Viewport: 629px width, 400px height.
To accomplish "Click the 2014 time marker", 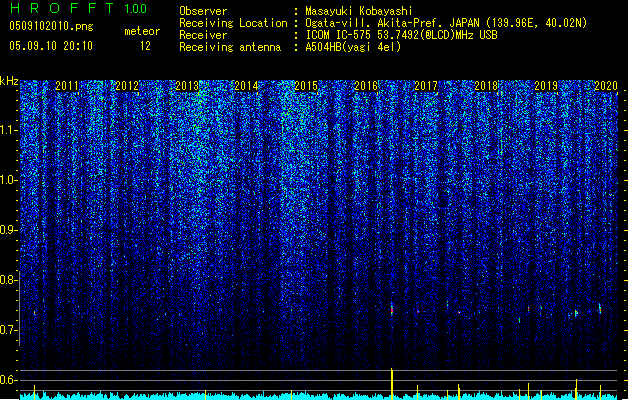I will point(246,86).
